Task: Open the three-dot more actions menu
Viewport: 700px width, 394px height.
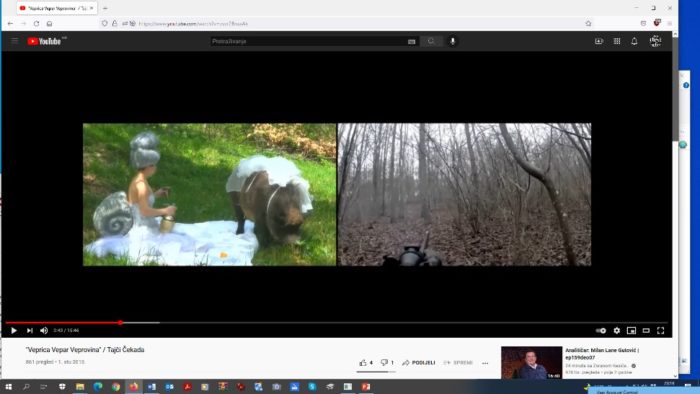Action: [x=485, y=363]
